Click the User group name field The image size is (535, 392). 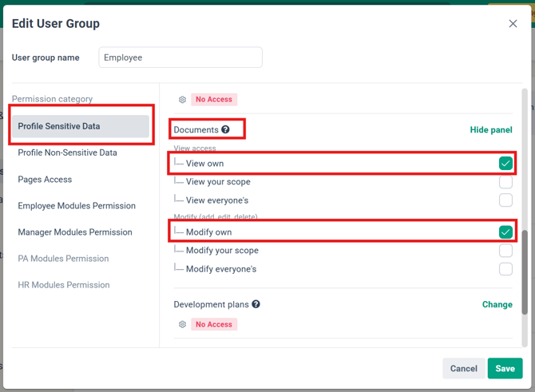coord(180,57)
